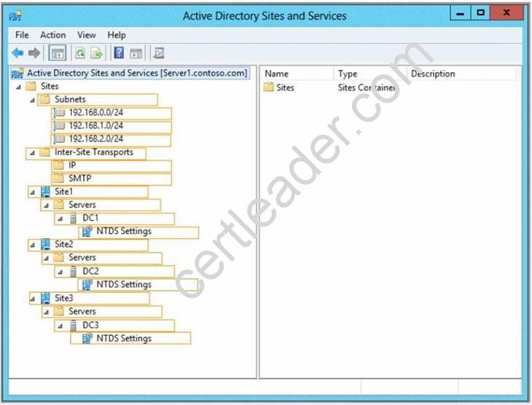
Task: Collapse the Inter-Site Transports node
Action: [32, 154]
